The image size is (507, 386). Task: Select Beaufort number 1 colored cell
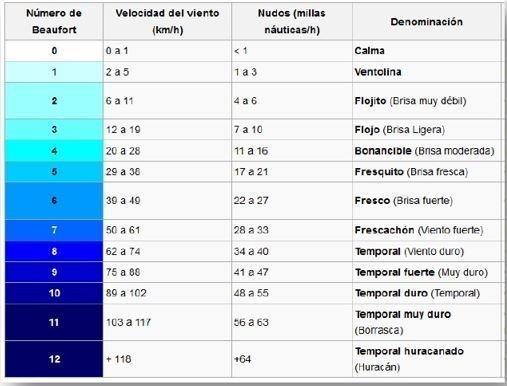(x=54, y=72)
